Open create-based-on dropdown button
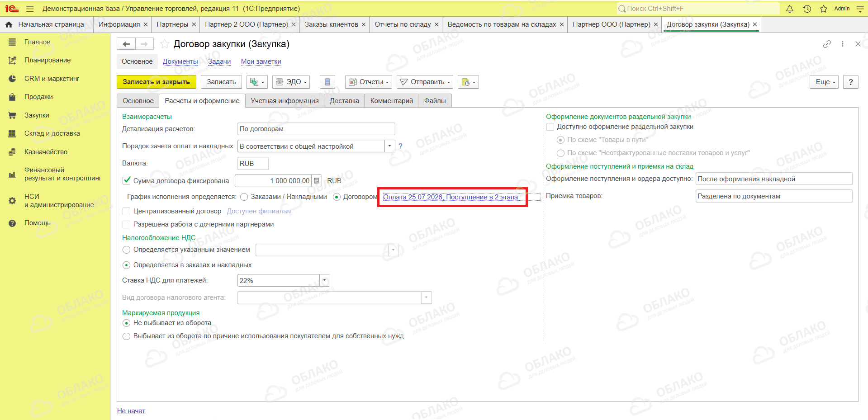The width and height of the screenshot is (868, 420). 257,82
